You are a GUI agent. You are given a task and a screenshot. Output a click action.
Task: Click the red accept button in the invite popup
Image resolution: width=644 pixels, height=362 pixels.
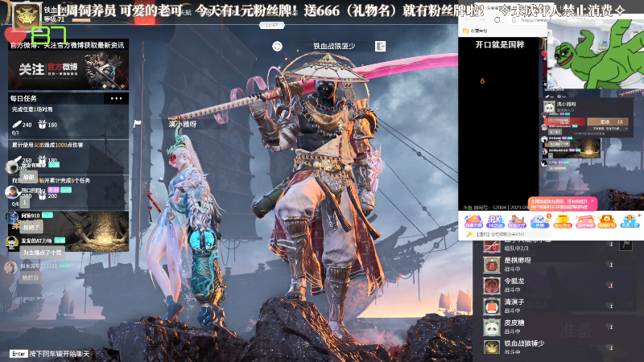pyautogui.click(x=566, y=122)
